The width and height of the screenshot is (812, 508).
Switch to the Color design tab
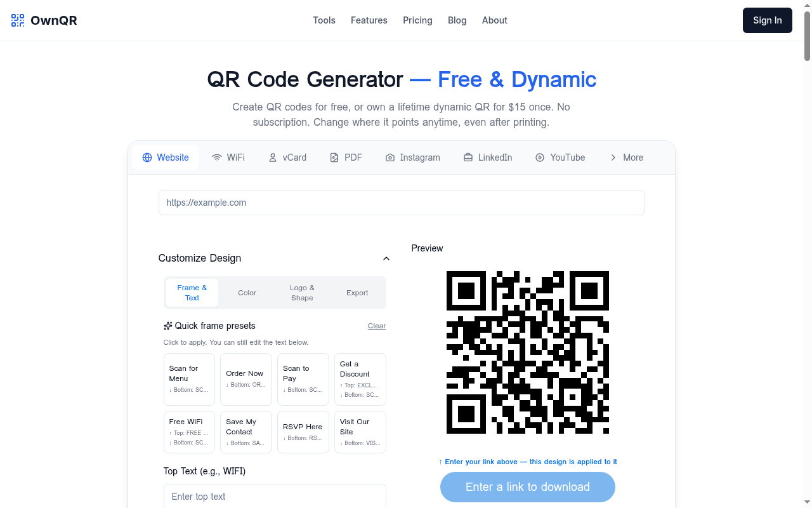[247, 293]
